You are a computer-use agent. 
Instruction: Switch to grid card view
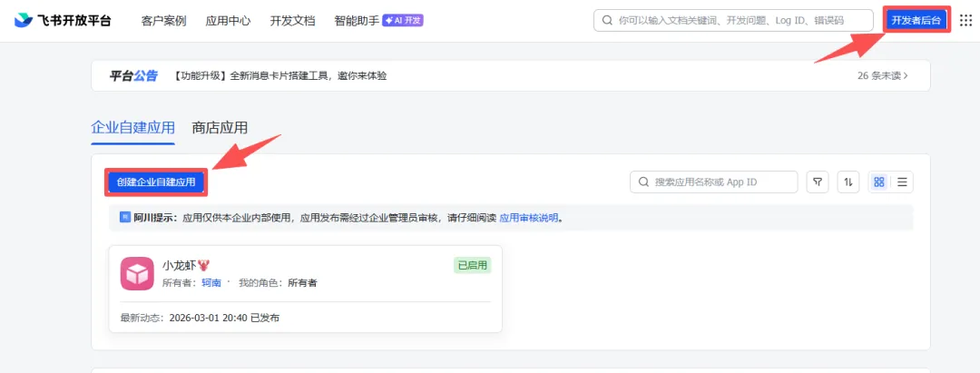pos(879,182)
